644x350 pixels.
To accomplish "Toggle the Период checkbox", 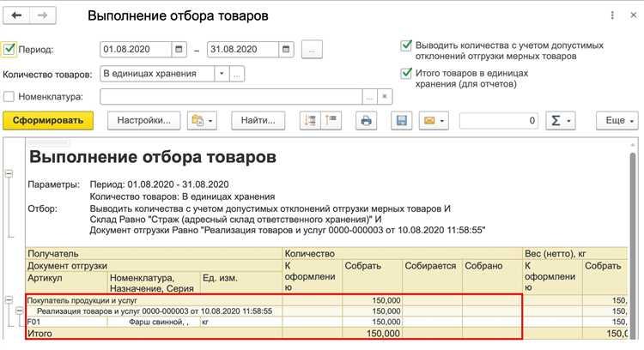I will tap(9, 49).
